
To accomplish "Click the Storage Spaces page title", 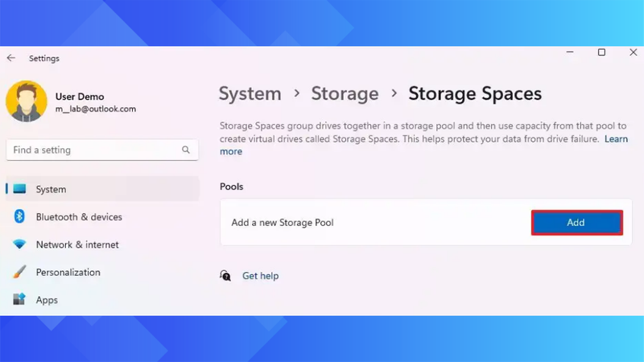I will coord(475,93).
